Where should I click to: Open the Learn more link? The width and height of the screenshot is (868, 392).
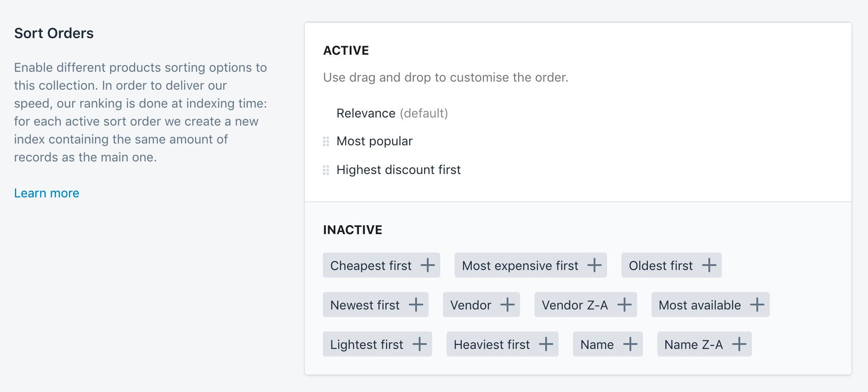pyautogui.click(x=47, y=193)
